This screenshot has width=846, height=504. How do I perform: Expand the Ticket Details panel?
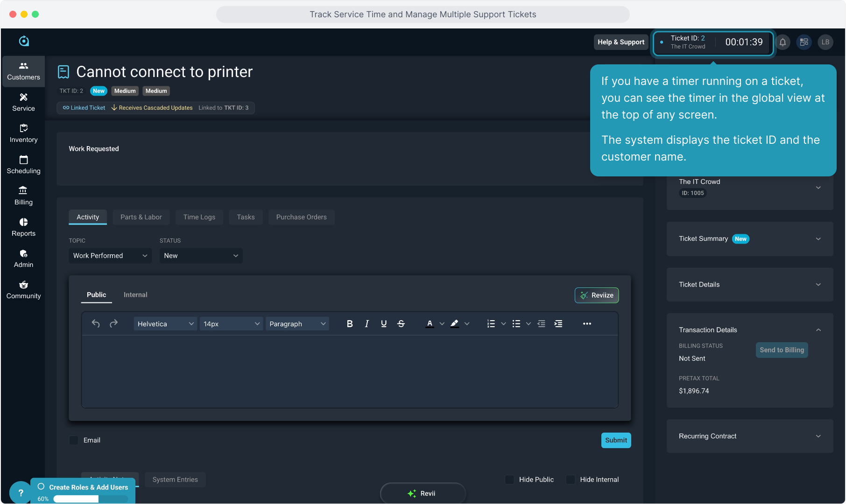pos(749,285)
